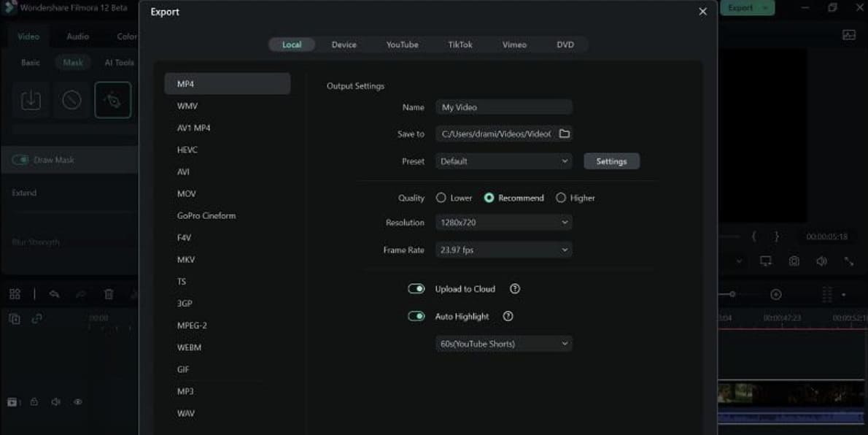Viewport: 868px width, 435px height.
Task: Open the Resolution 1280x720 dropdown
Action: tap(503, 223)
